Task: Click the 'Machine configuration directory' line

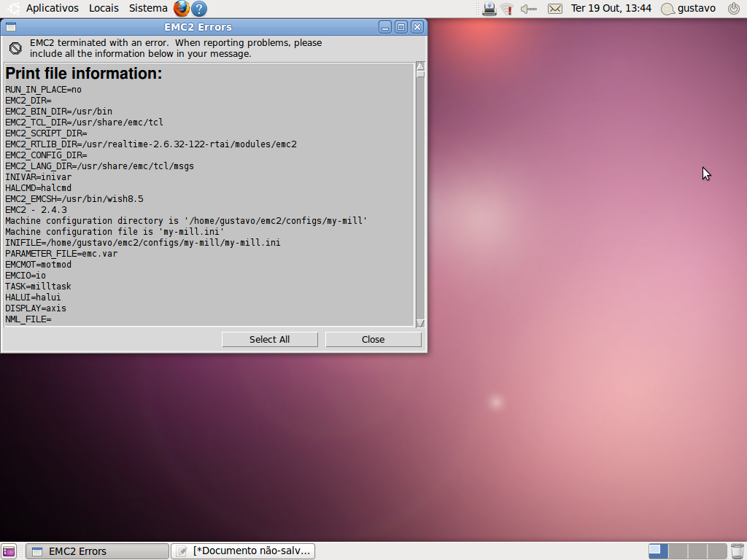Action: click(x=186, y=221)
